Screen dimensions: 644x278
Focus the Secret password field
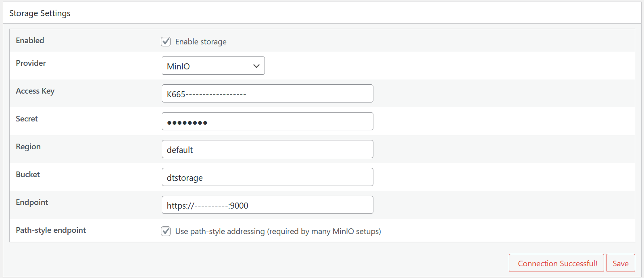click(267, 121)
